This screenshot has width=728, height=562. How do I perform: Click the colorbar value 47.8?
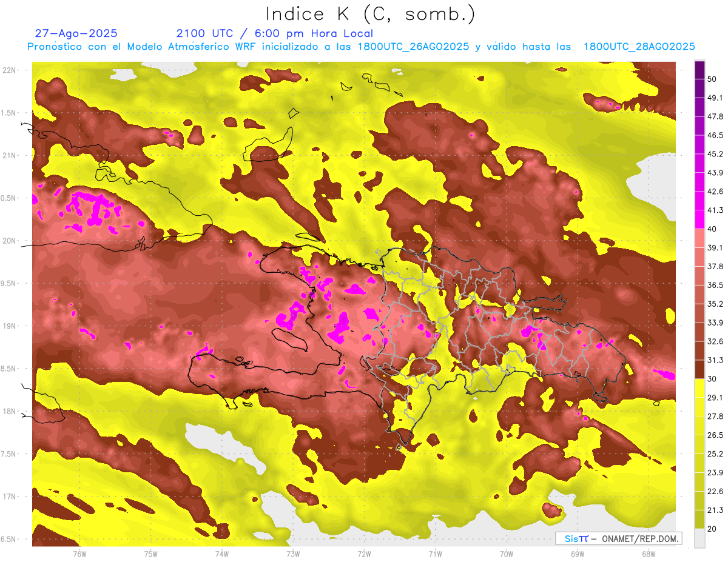[715, 116]
